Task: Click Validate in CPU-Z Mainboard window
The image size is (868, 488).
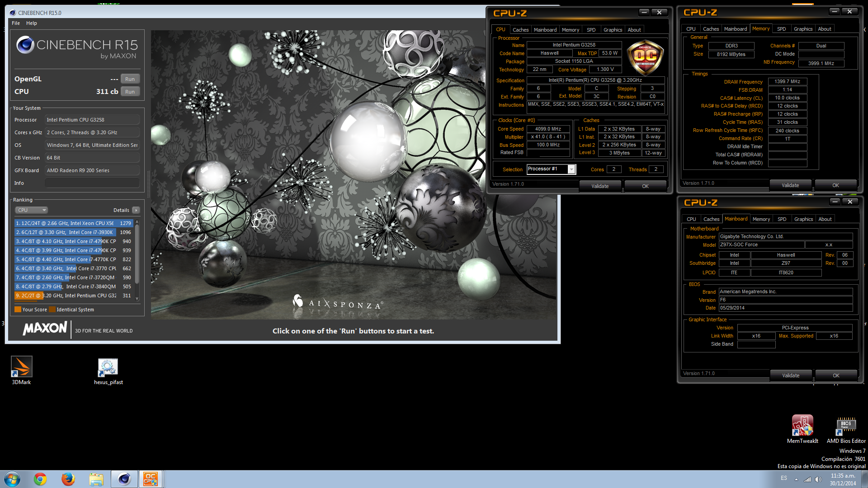Action: click(x=791, y=375)
